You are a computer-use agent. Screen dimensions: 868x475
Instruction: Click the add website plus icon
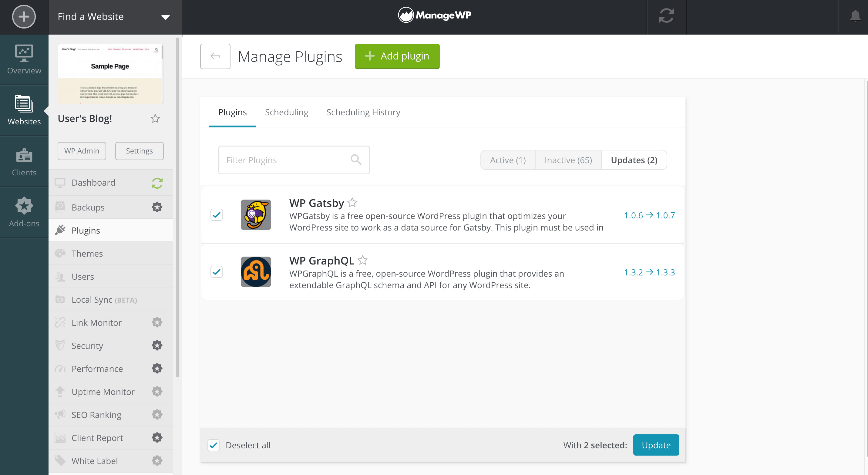pos(24,16)
